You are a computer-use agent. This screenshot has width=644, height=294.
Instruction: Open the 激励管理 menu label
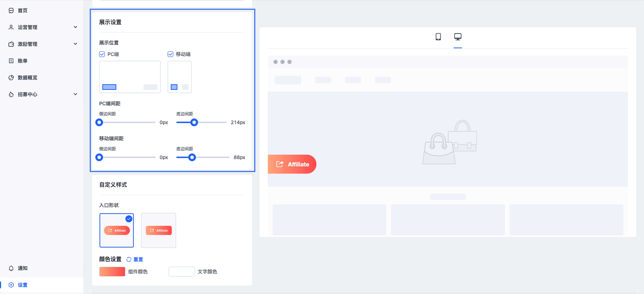[28, 44]
